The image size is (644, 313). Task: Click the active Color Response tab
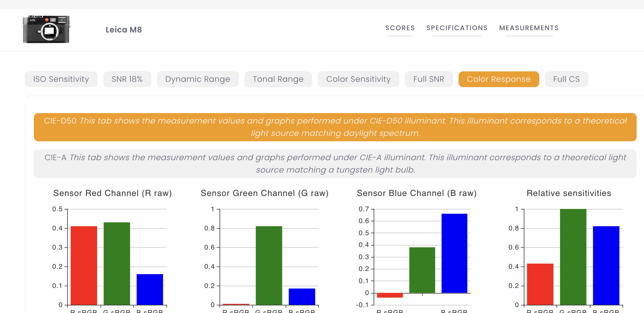(499, 79)
